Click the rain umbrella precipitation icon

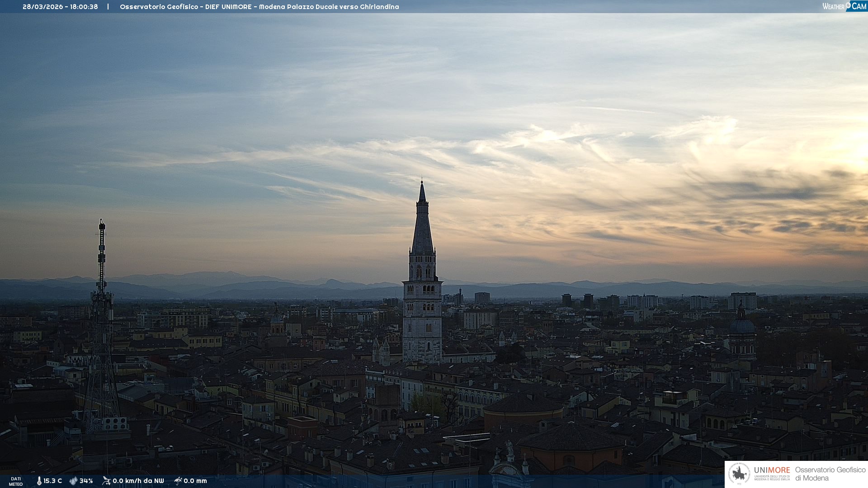178,481
